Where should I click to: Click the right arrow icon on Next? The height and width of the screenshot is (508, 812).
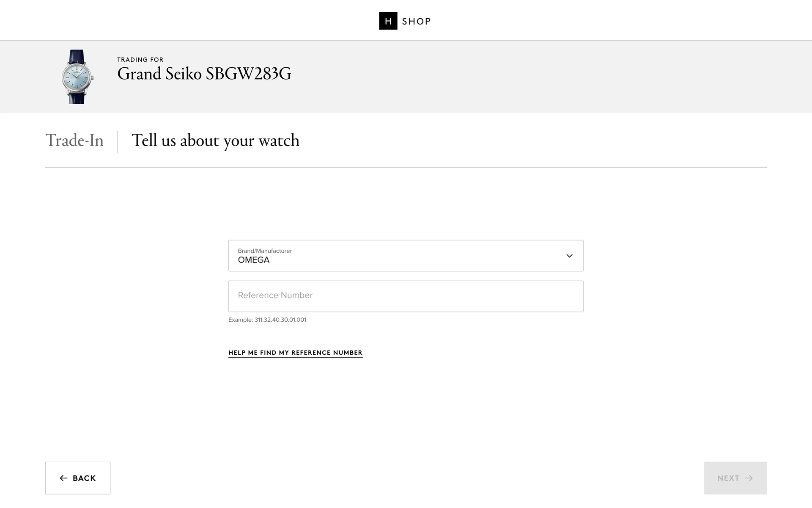tap(749, 478)
